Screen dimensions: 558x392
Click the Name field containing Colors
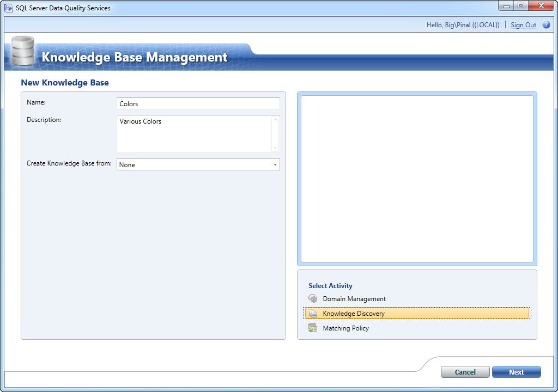pyautogui.click(x=198, y=103)
